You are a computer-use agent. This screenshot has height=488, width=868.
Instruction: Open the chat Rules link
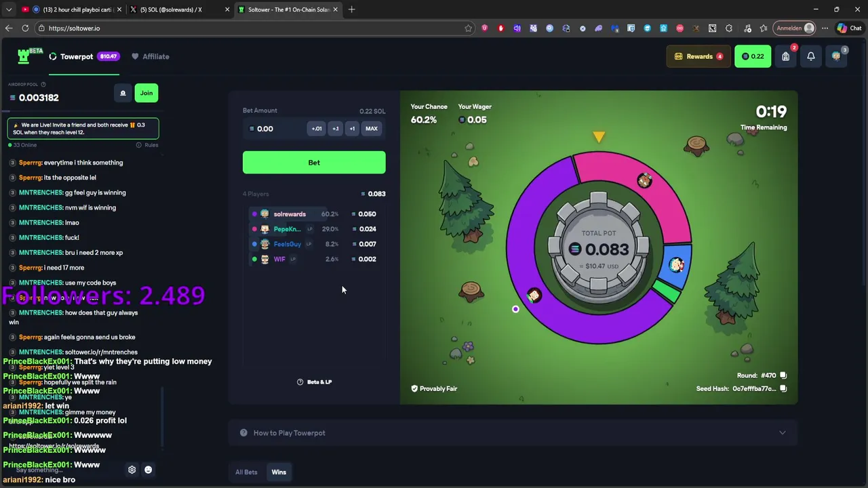click(147, 145)
